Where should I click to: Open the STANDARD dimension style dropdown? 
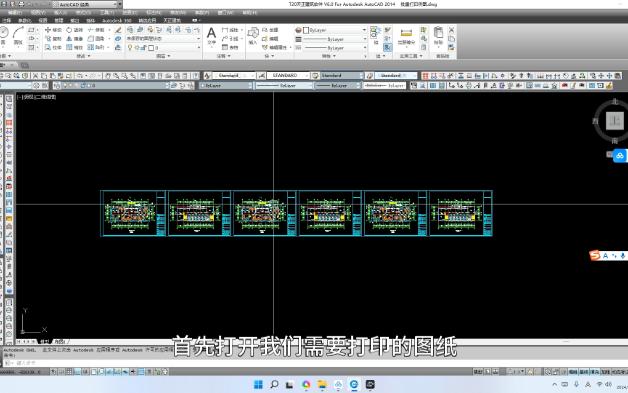point(288,75)
